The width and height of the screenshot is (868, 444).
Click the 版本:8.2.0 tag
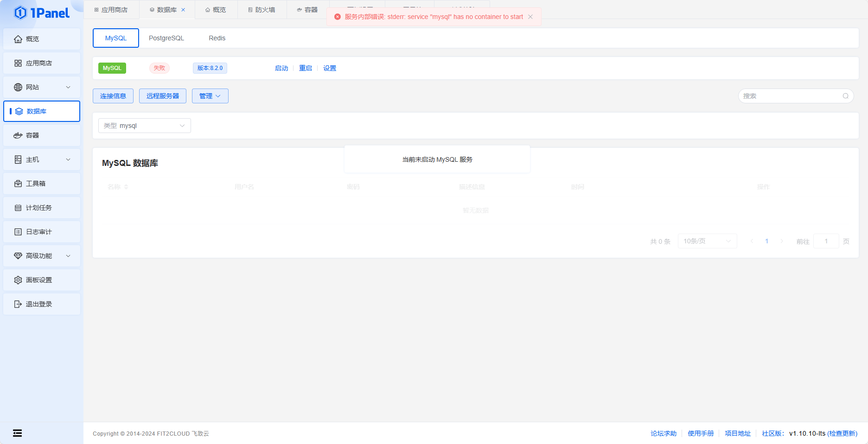click(210, 68)
